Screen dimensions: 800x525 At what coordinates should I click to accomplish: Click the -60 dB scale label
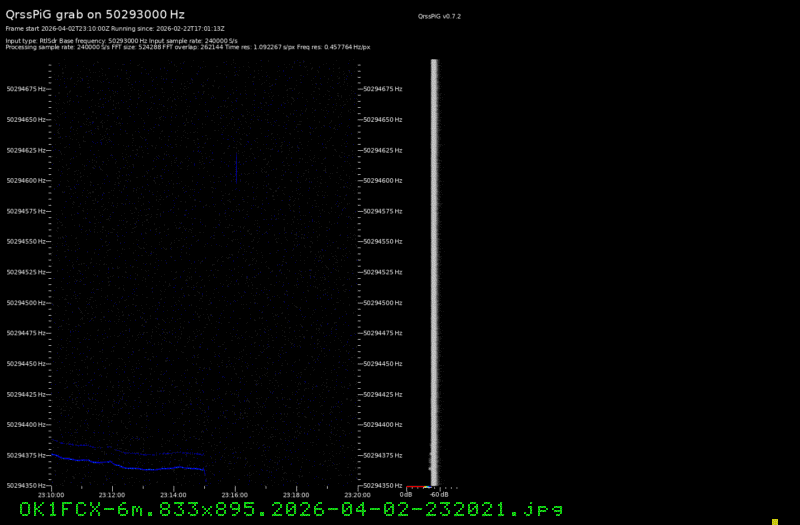pos(438,494)
